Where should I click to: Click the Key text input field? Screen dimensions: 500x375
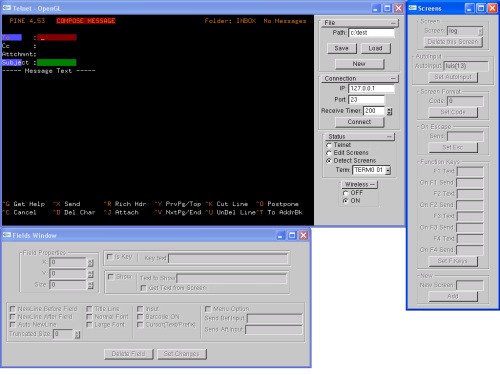point(228,258)
